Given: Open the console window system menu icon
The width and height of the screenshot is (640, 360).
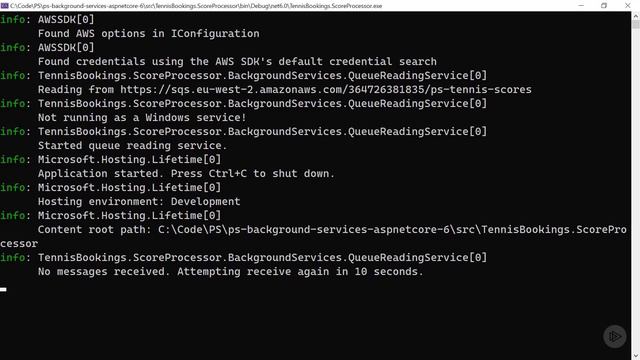Looking at the screenshot, I should coord(4,6).
